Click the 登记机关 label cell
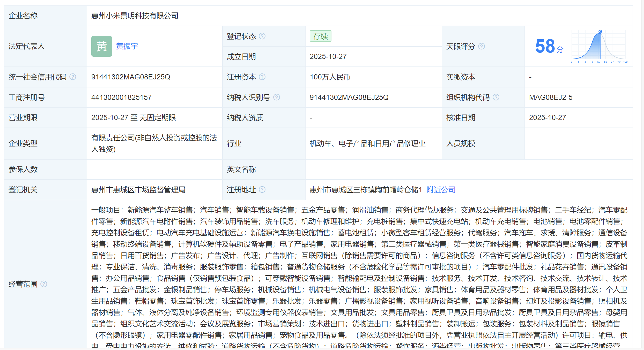This screenshot has height=350, width=644. click(46, 190)
